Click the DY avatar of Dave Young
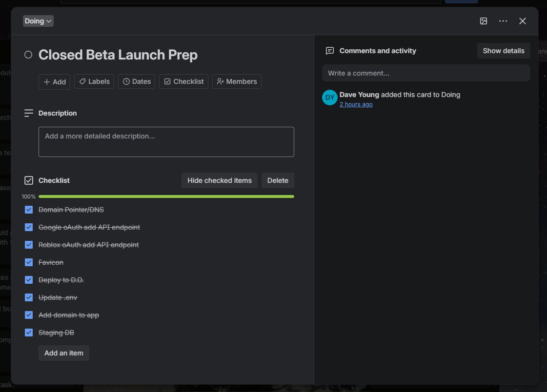The width and height of the screenshot is (547, 392). point(330,98)
